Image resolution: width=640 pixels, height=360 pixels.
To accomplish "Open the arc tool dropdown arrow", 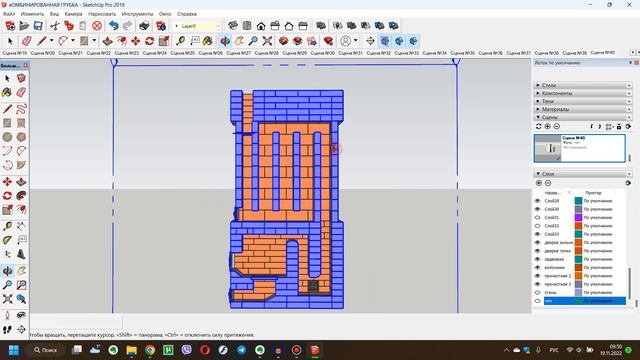I will pos(73,41).
